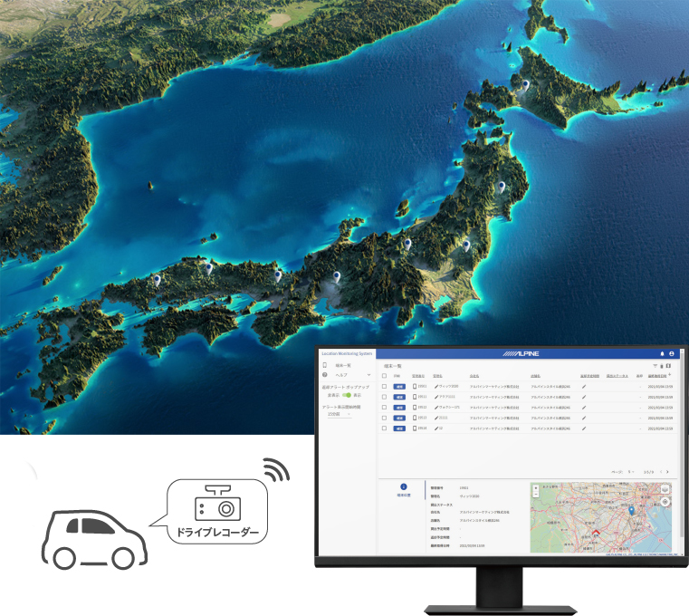The image size is (689, 616).
Task: Click the ALPINE logo in the header
Action: (x=522, y=353)
